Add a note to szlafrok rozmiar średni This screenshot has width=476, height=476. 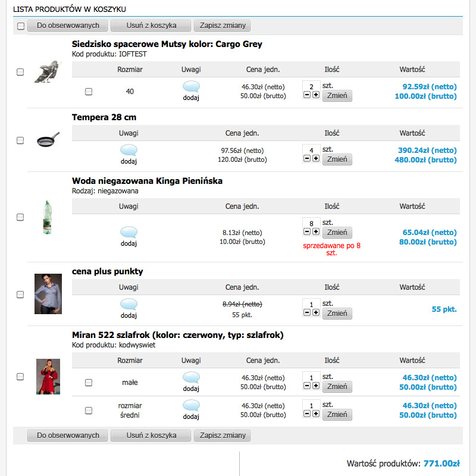[191, 410]
